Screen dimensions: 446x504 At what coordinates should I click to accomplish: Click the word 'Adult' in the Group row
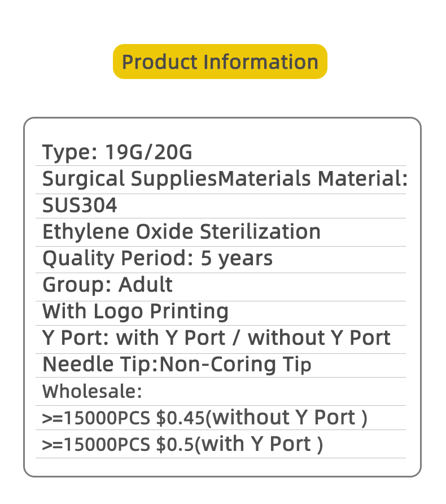145,284
